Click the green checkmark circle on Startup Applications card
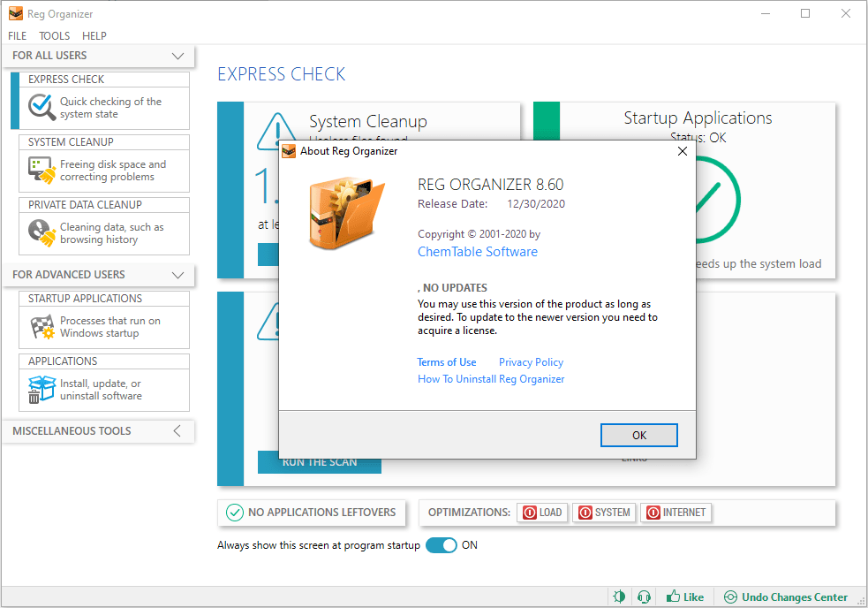The width and height of the screenshot is (868, 608). (718, 200)
